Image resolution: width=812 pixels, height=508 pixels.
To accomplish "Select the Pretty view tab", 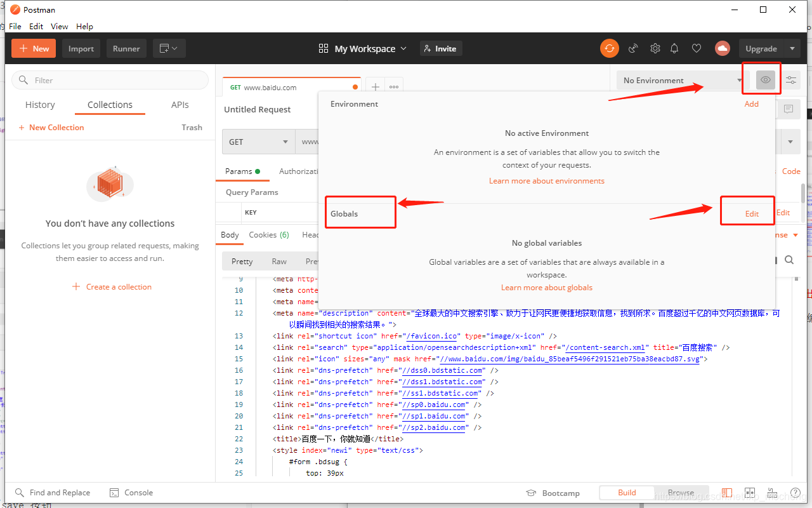I will pyautogui.click(x=242, y=261).
